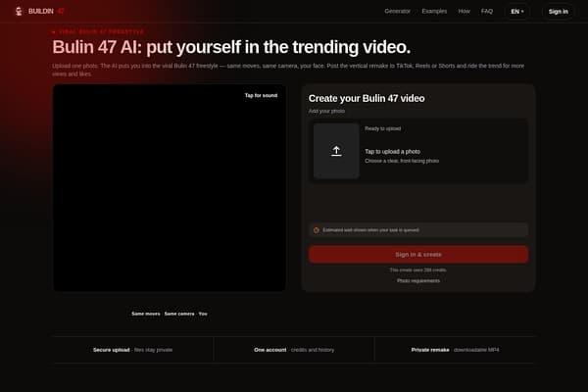This screenshot has width=588, height=392.
Task: Click the Estimated wait notice text
Action: coord(370,230)
